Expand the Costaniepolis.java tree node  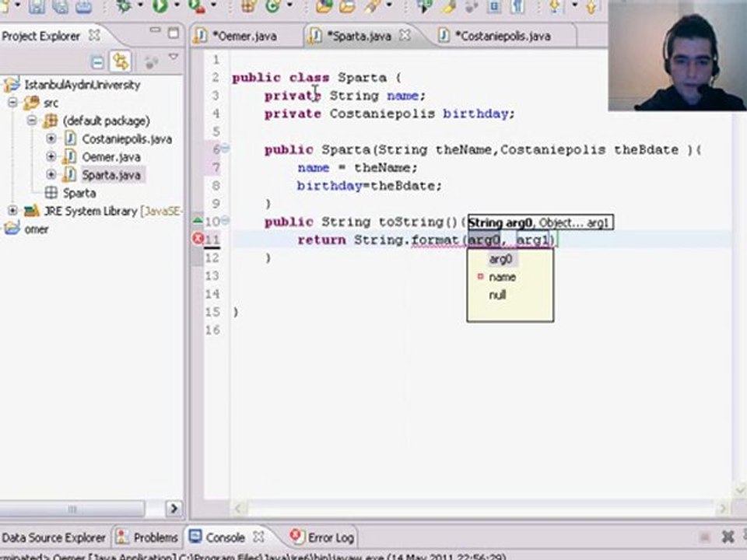click(51, 138)
